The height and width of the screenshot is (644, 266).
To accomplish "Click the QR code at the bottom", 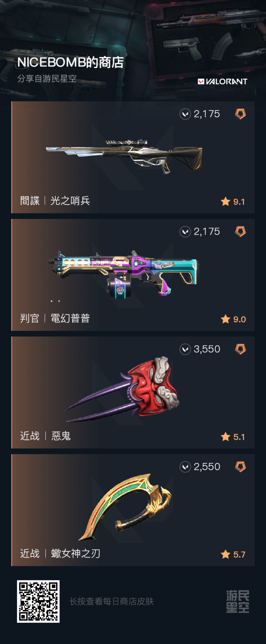I will (x=38, y=602).
